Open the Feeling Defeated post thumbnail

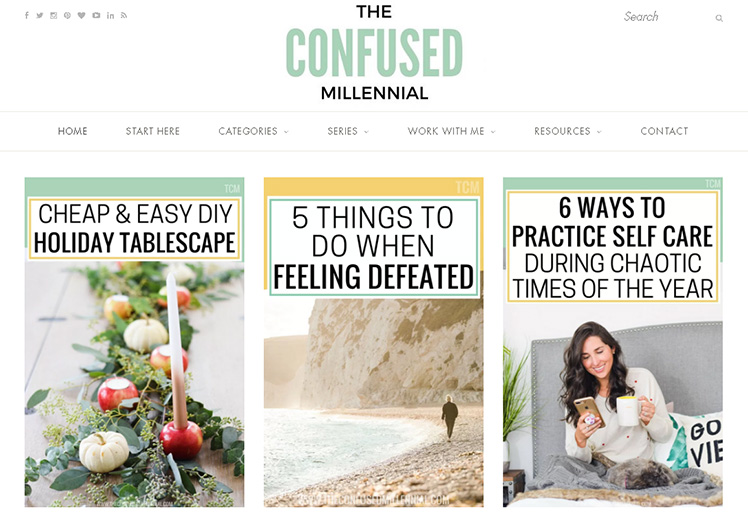(374, 342)
